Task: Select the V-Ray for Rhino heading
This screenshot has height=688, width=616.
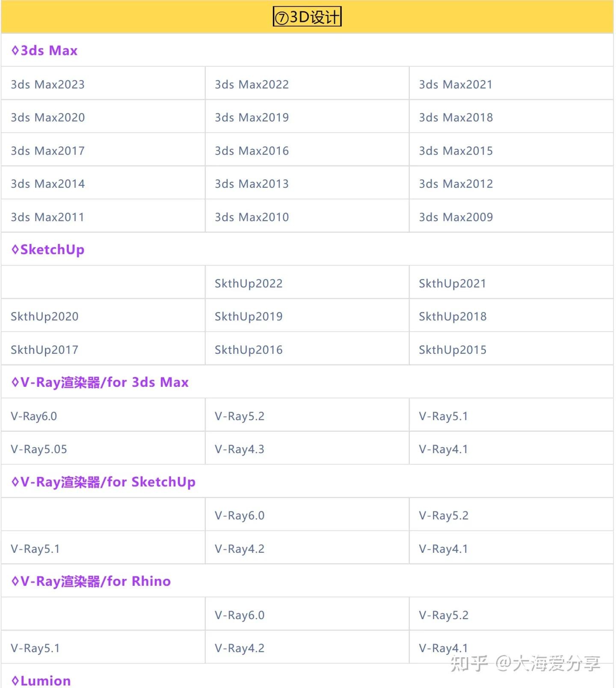Action: 91,581
